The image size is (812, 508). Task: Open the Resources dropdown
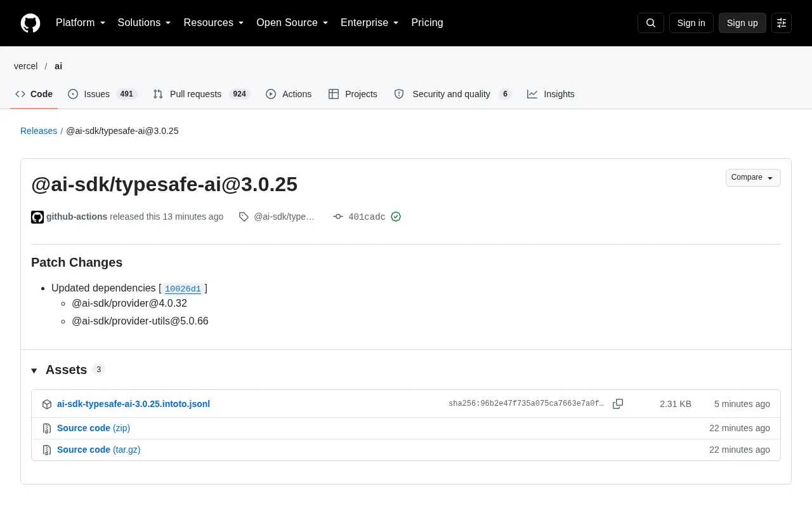pos(214,23)
